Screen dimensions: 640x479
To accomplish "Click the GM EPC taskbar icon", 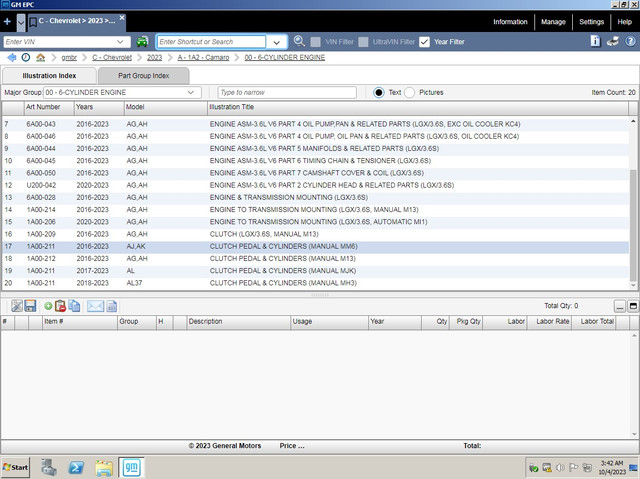I will (x=131, y=468).
